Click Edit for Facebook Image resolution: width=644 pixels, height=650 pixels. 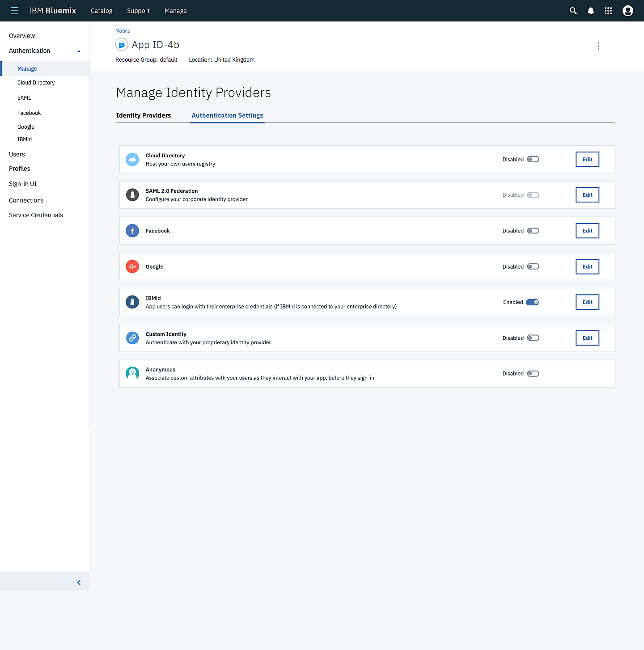[587, 231]
